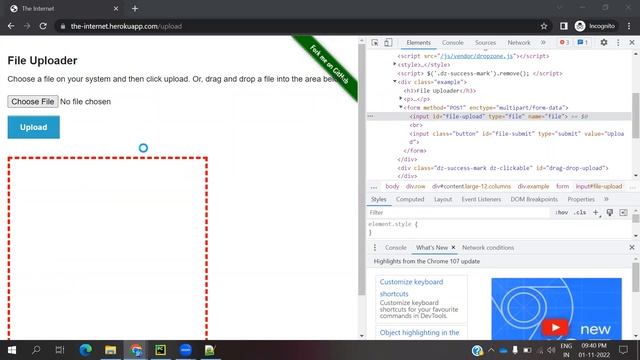Open the Event Listeners tab

tap(481, 199)
